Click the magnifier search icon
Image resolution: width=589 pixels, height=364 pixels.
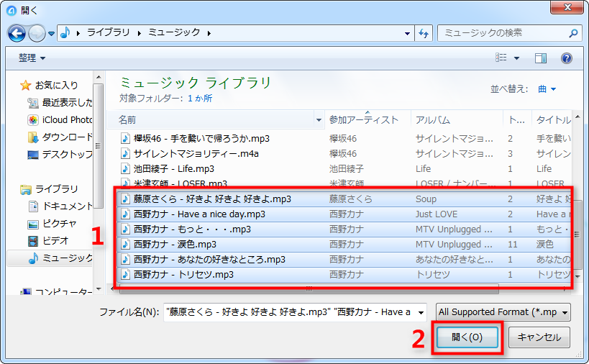[x=573, y=33]
